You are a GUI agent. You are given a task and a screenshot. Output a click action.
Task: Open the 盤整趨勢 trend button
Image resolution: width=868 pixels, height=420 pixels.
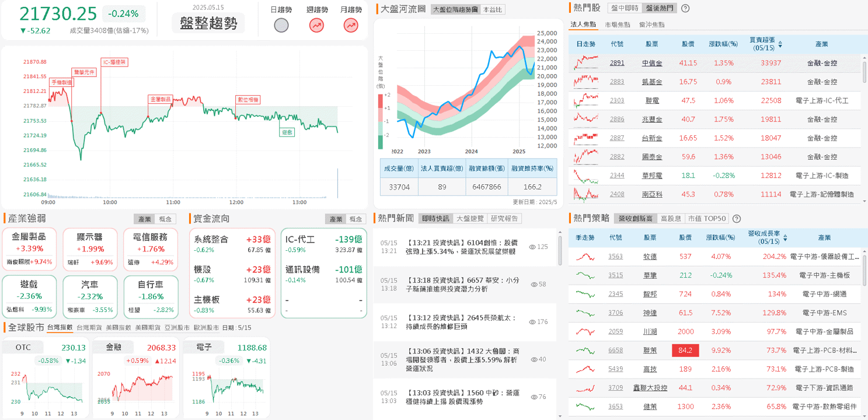tap(208, 23)
